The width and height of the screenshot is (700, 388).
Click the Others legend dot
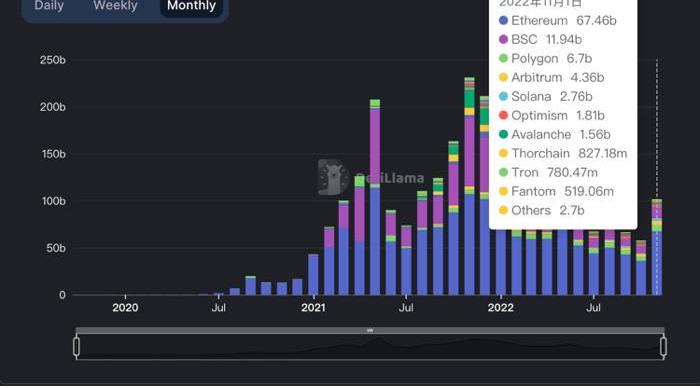pos(503,210)
